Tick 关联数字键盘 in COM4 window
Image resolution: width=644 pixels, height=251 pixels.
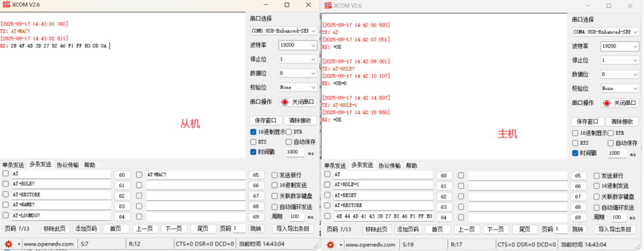[x=597, y=197]
